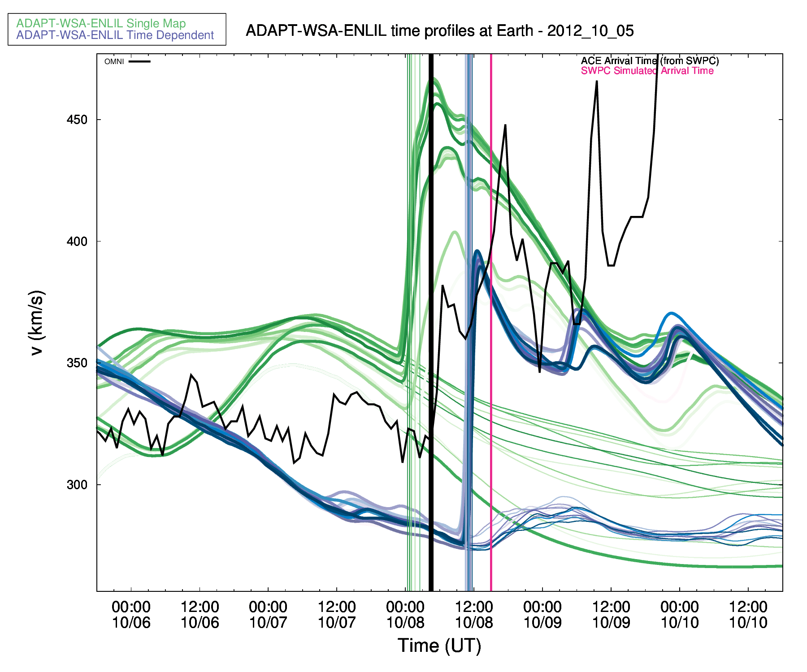The height and width of the screenshot is (672, 807).
Task: Click the 400 y-axis tick label
Action: click(77, 241)
